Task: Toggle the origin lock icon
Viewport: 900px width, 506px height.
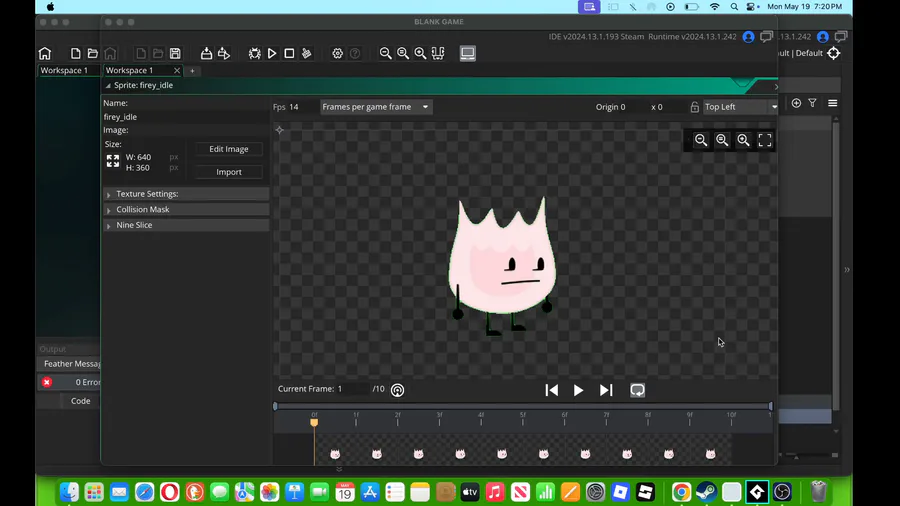Action: coord(695,107)
